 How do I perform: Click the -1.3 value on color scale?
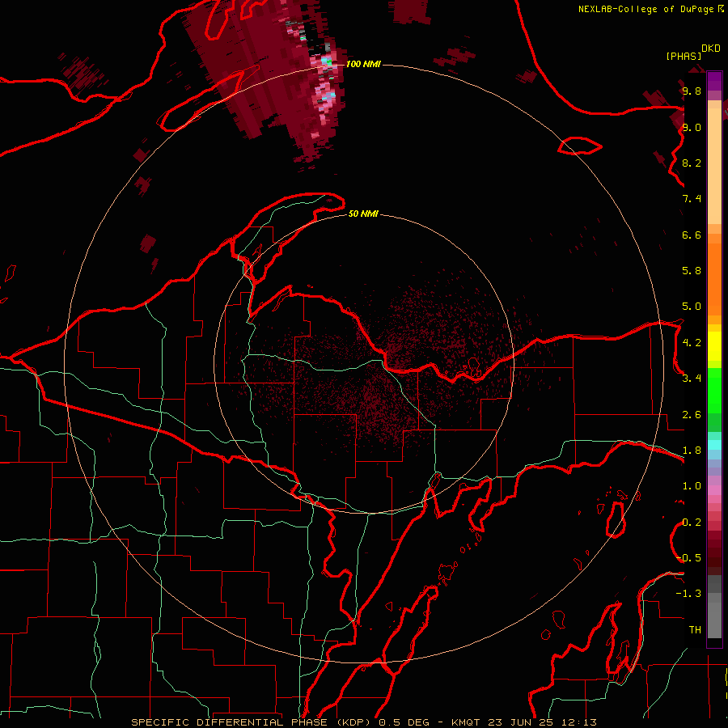(x=688, y=594)
